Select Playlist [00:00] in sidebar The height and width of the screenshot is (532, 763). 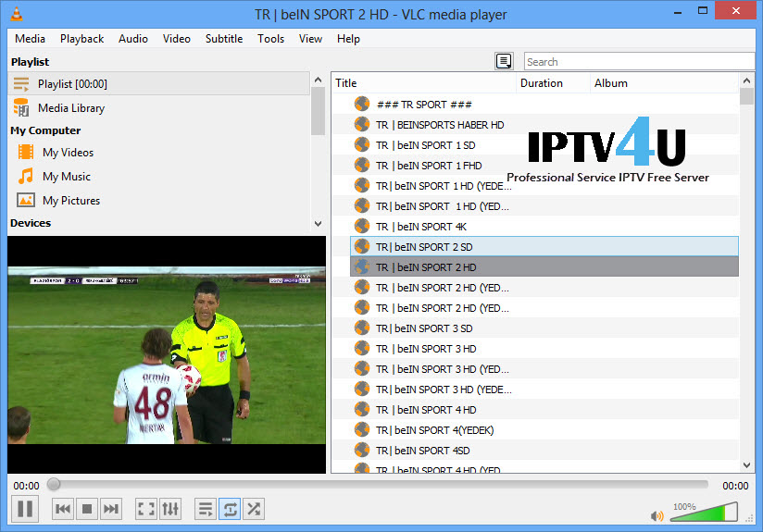point(158,83)
